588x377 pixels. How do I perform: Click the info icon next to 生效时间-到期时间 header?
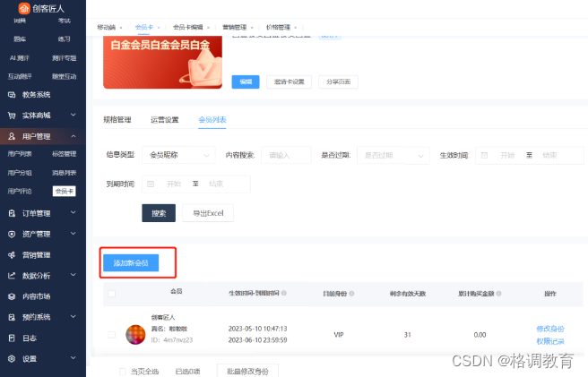(x=284, y=293)
